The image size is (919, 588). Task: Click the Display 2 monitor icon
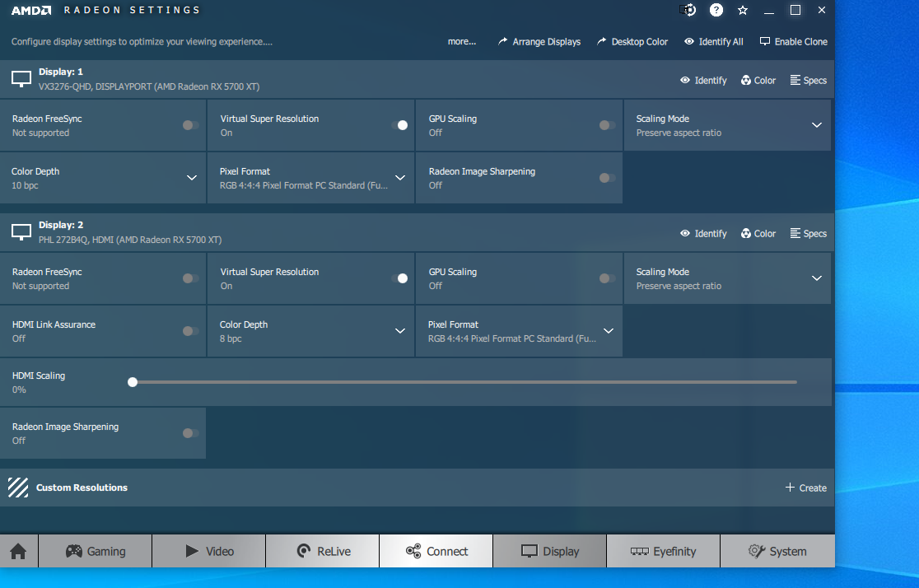[x=21, y=232]
